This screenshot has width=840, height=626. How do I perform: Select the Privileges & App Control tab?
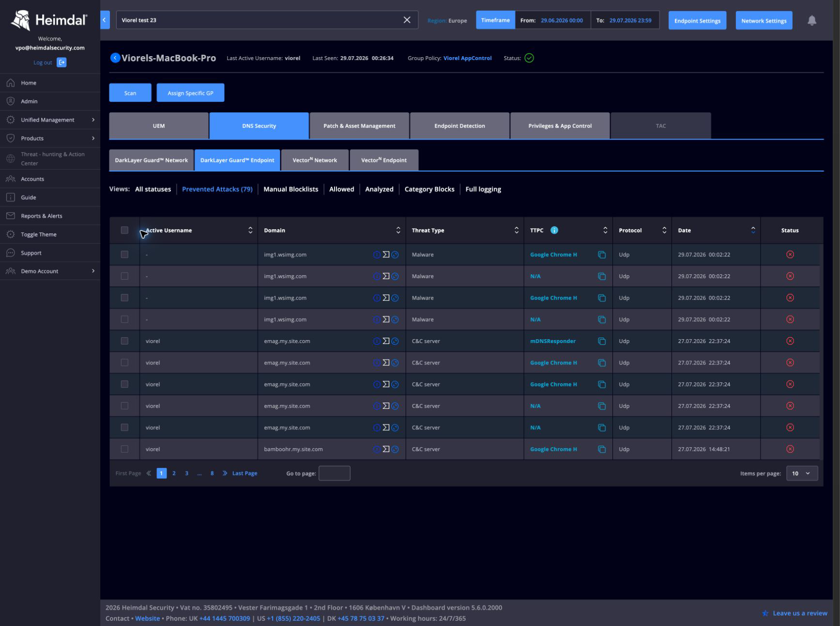(560, 126)
